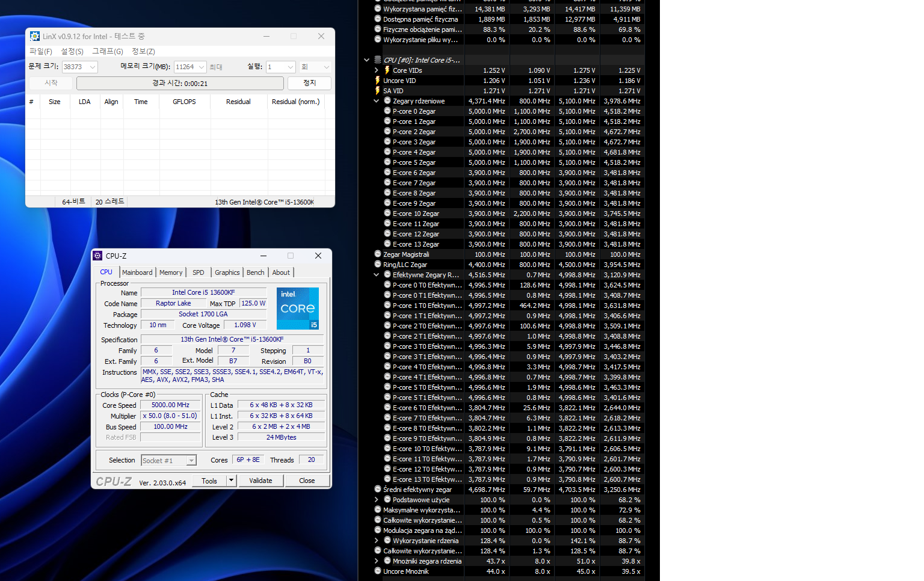Open the LinX 그래프(G) menu
The width and height of the screenshot is (924, 581).
(108, 52)
